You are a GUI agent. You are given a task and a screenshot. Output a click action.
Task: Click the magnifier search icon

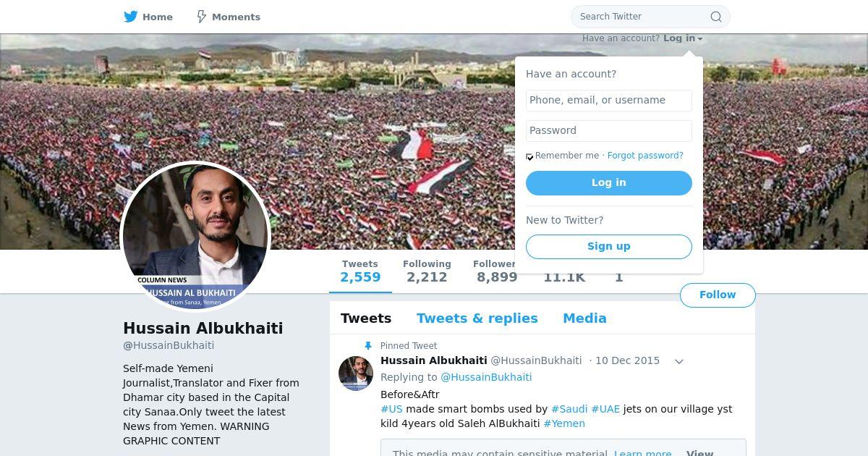click(715, 17)
